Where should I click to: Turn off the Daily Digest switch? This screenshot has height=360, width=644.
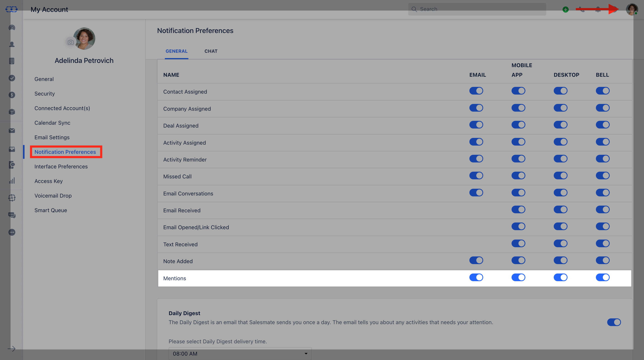pyautogui.click(x=614, y=322)
